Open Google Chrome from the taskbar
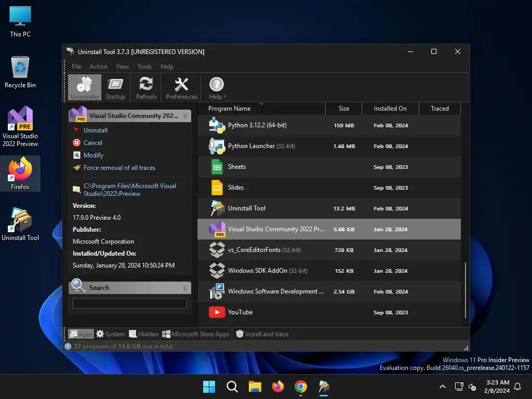 click(x=301, y=387)
